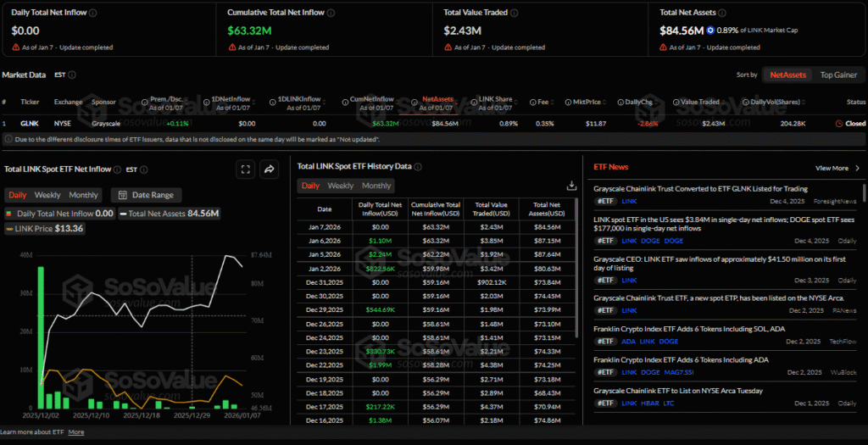The image size is (868, 445).
Task: Toggle Total Net Assets line in the chart legend
Action: (x=170, y=214)
